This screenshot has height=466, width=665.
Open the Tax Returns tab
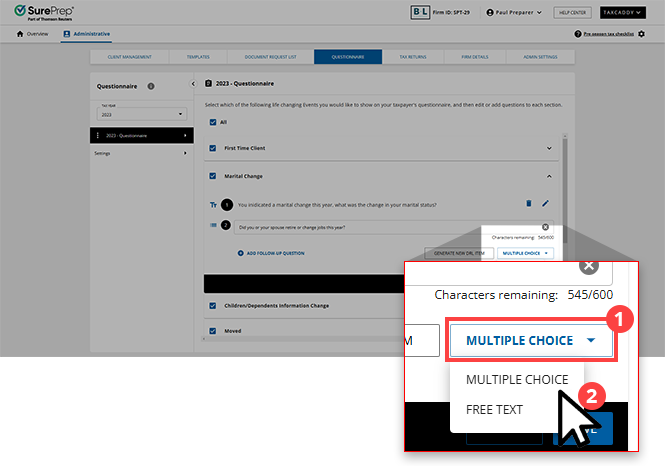[413, 57]
